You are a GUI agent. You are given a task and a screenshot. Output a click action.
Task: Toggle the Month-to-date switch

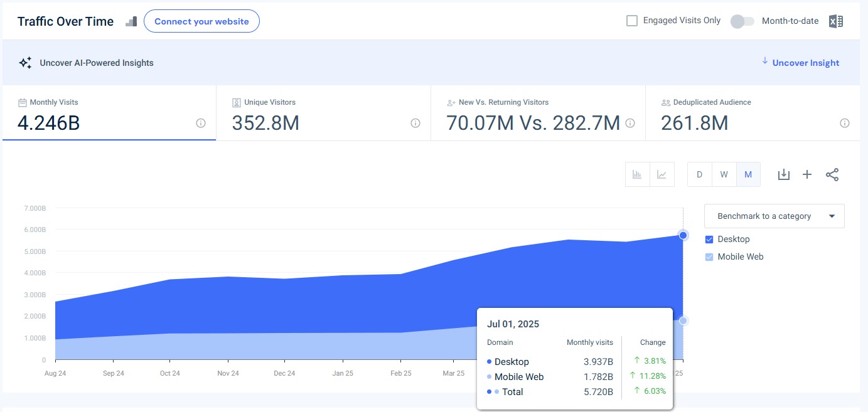point(742,21)
